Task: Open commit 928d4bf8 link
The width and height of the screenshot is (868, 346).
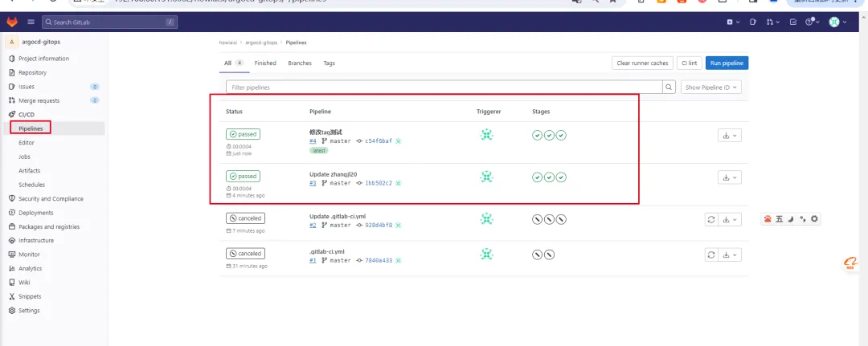Action: coord(378,225)
